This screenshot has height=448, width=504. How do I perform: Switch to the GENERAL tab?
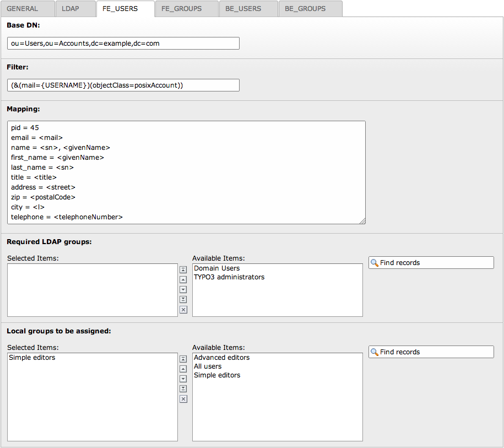pos(23,9)
